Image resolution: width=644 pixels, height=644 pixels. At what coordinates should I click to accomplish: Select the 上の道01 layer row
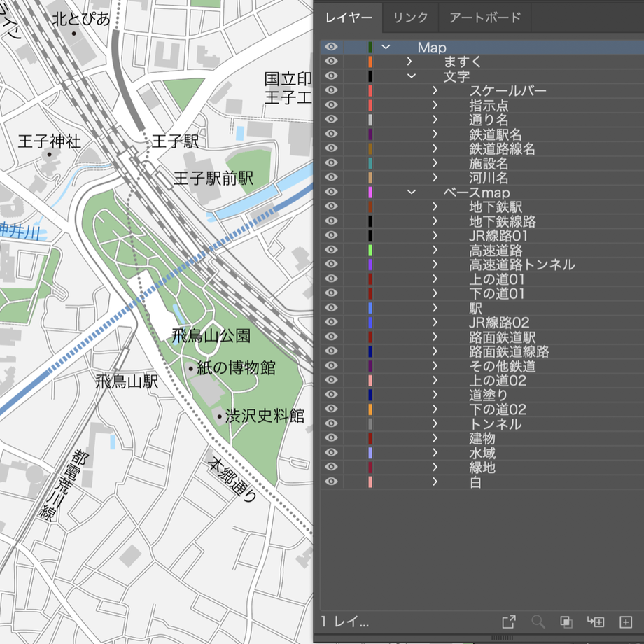click(482, 279)
